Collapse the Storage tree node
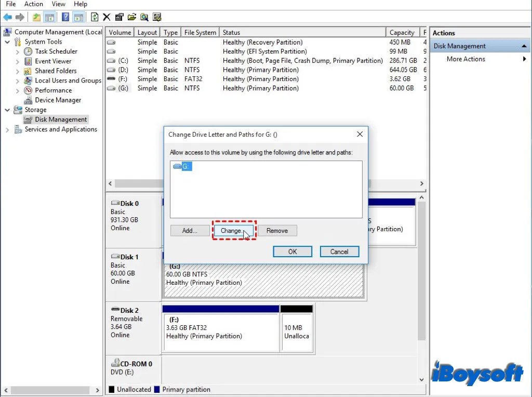532x397 pixels. pyautogui.click(x=6, y=110)
